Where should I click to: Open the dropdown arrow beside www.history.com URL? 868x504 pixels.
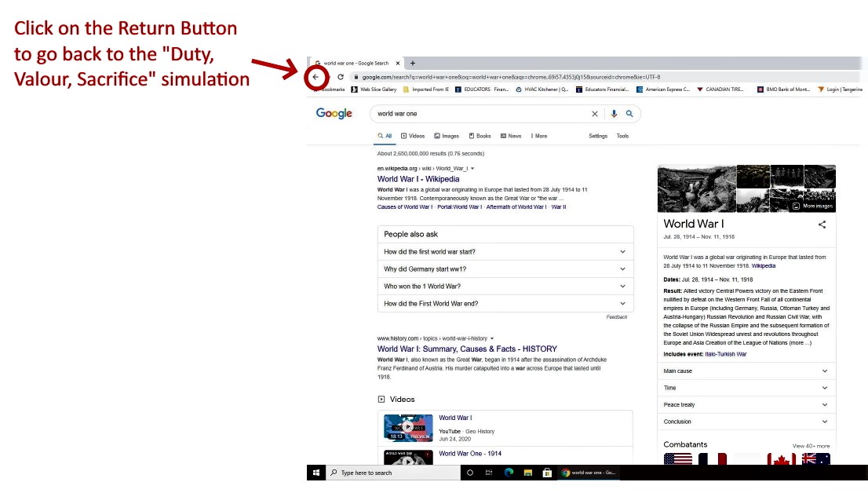pos(491,338)
